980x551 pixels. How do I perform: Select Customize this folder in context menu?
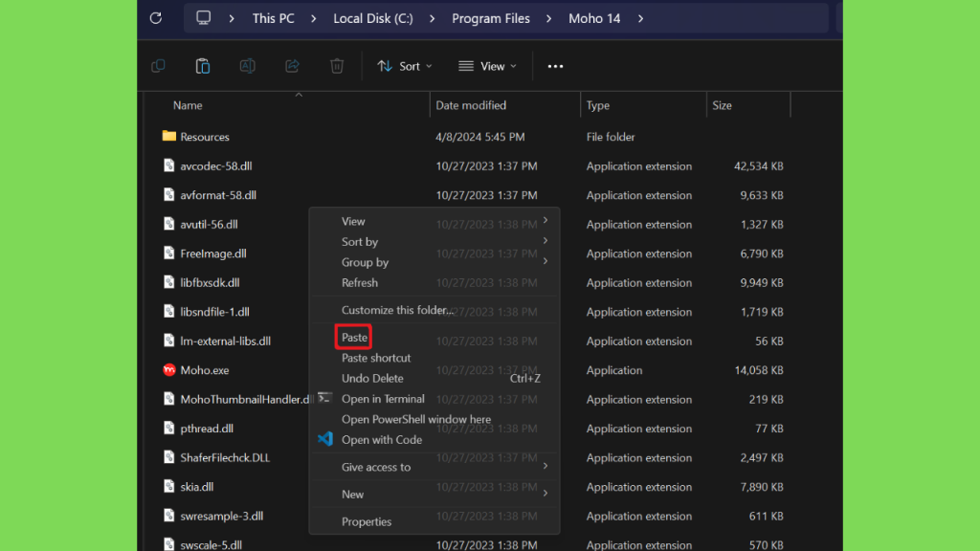397,310
